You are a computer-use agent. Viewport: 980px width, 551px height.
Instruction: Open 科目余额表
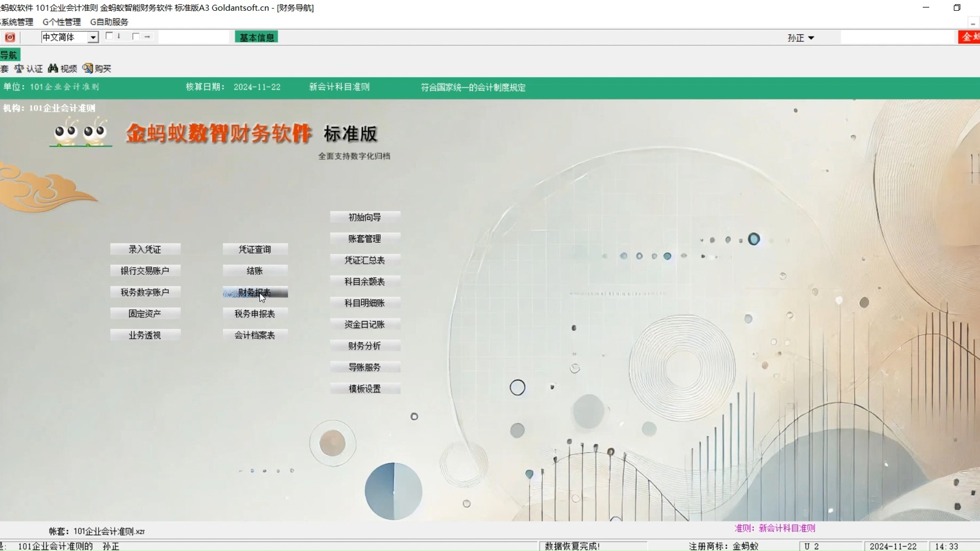tap(365, 282)
